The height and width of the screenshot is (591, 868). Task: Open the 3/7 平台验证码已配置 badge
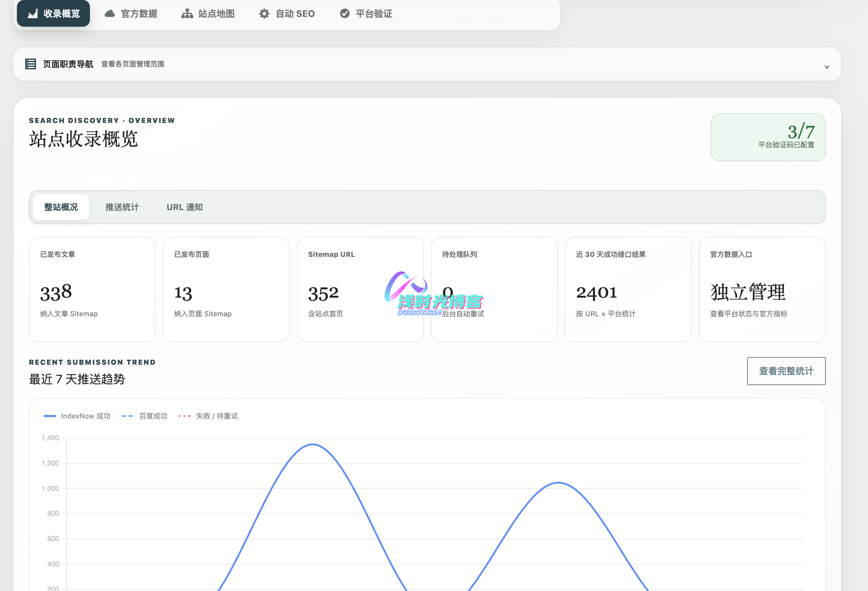[768, 137]
